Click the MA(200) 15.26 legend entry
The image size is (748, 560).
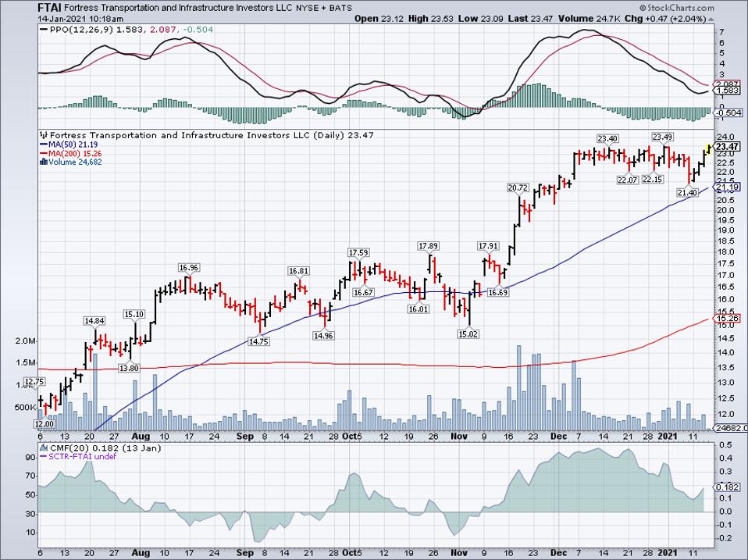[72, 154]
